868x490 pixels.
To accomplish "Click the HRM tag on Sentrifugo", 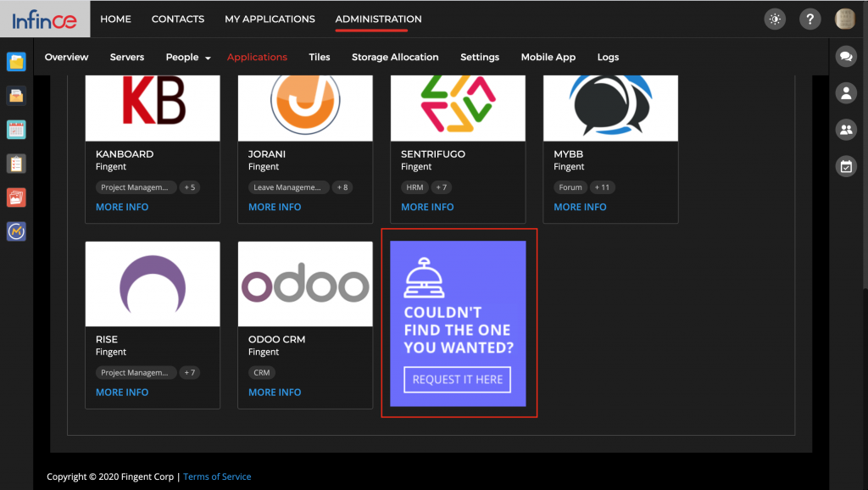I will 415,187.
